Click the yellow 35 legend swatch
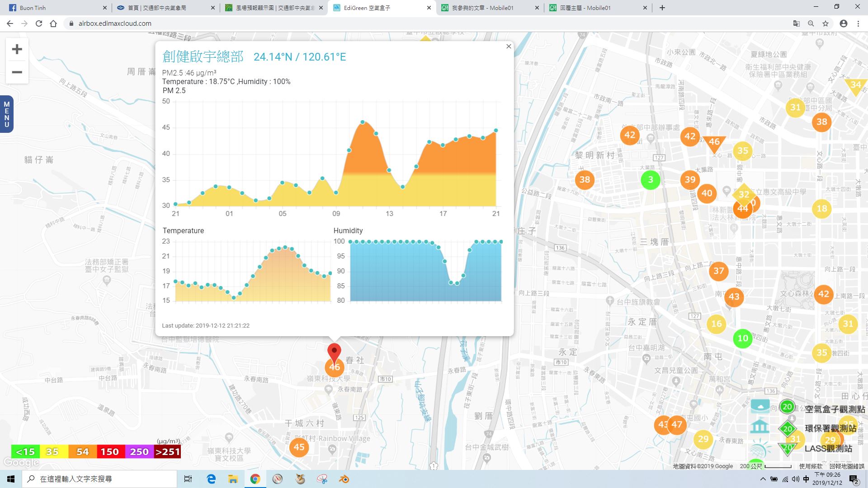 coord(53,451)
